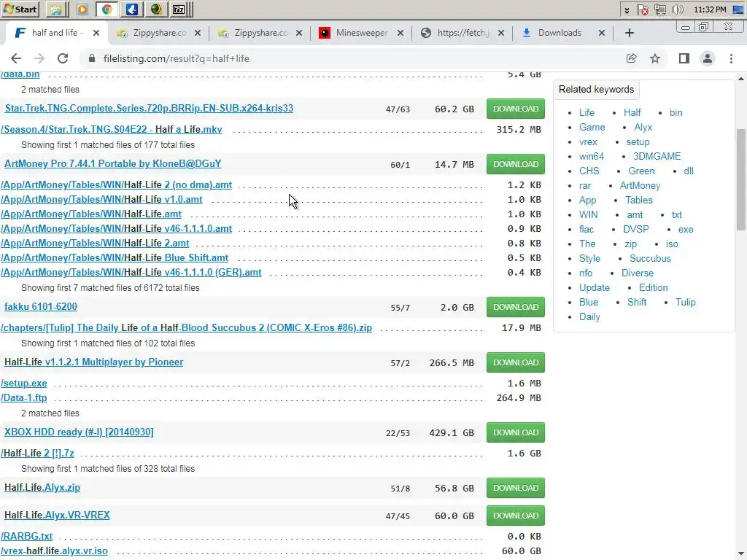This screenshot has height=560, width=747.
Task: Bookmark this page with the star icon
Action: click(x=655, y=58)
